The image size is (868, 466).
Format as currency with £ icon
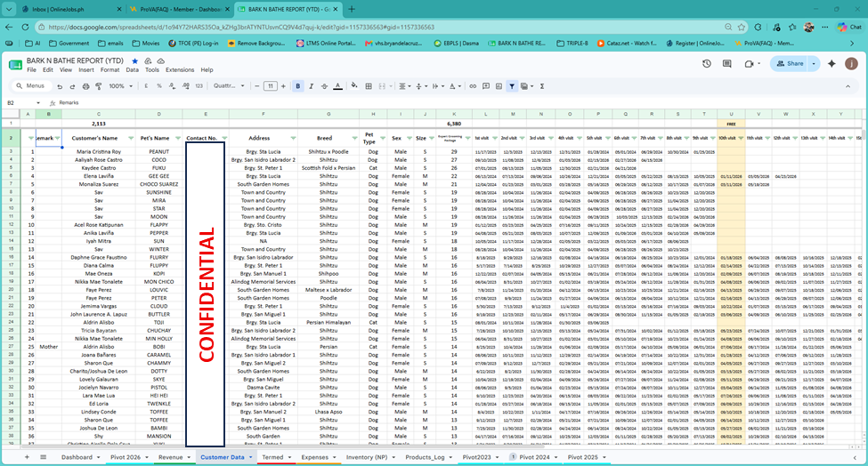[x=146, y=86]
